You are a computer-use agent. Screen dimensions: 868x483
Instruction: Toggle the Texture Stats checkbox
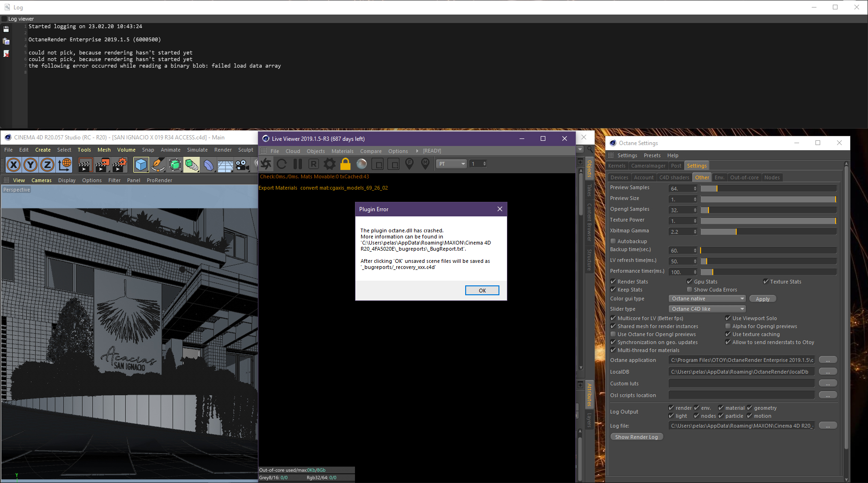765,282
